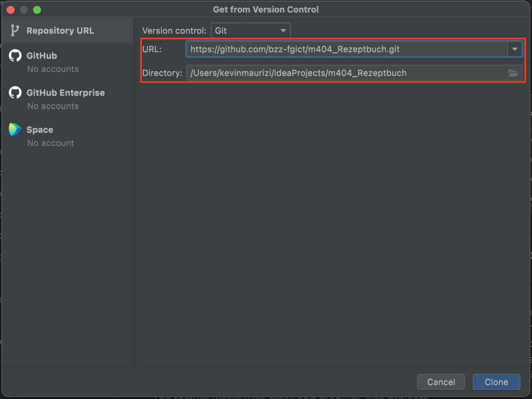Clone the repository with the Clone button

496,382
